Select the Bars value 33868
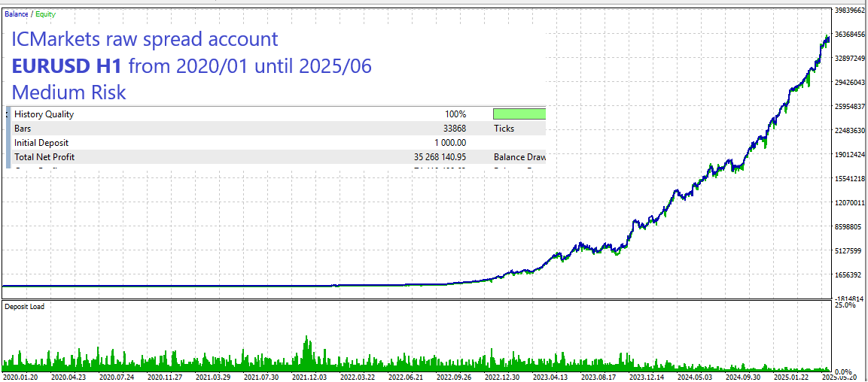Screen dimensions: 868x382 [454, 129]
